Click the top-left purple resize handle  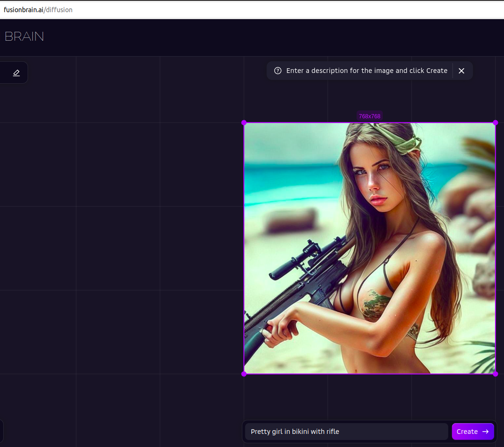pyautogui.click(x=244, y=123)
